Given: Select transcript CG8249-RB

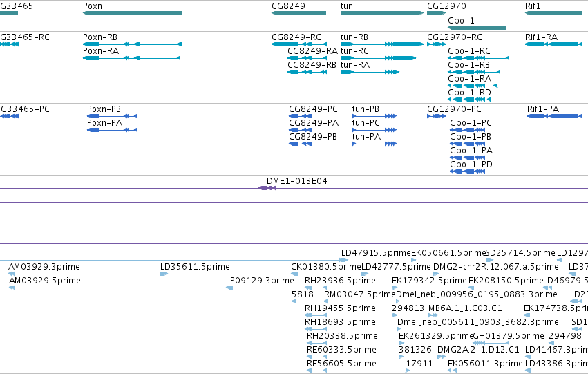Looking at the screenshot, I should [x=307, y=72].
